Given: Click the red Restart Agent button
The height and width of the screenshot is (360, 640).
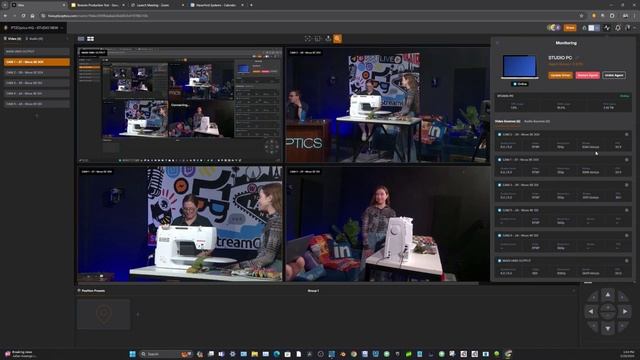Looking at the screenshot, I should tap(588, 76).
